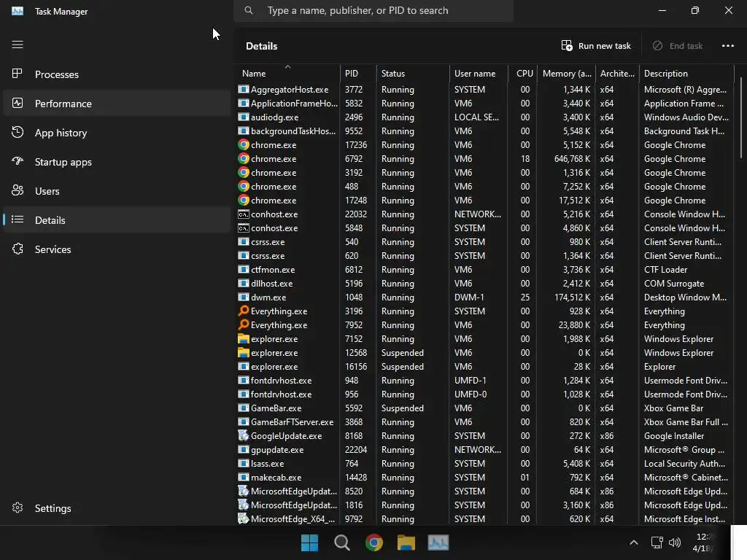Open File Explorer from the taskbar

point(406,542)
